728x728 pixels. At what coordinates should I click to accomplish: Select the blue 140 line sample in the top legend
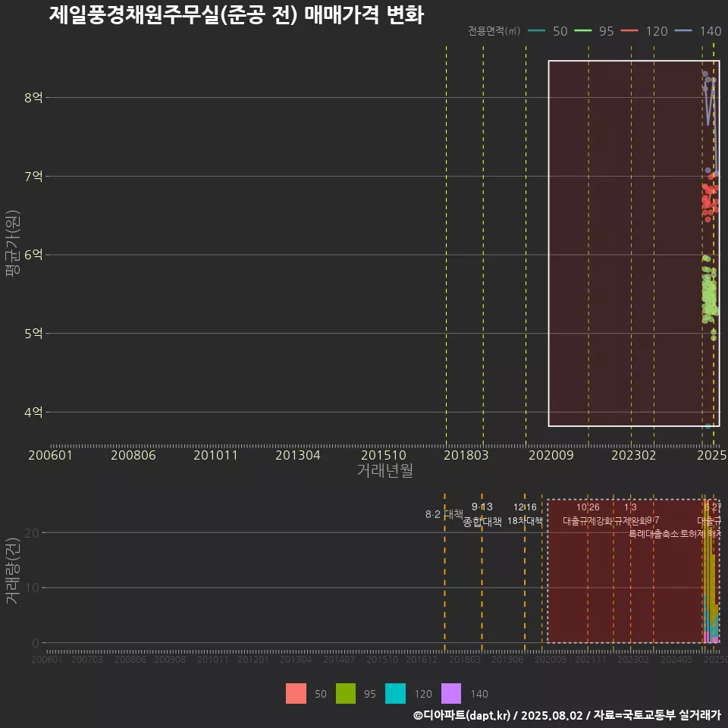tap(683, 30)
